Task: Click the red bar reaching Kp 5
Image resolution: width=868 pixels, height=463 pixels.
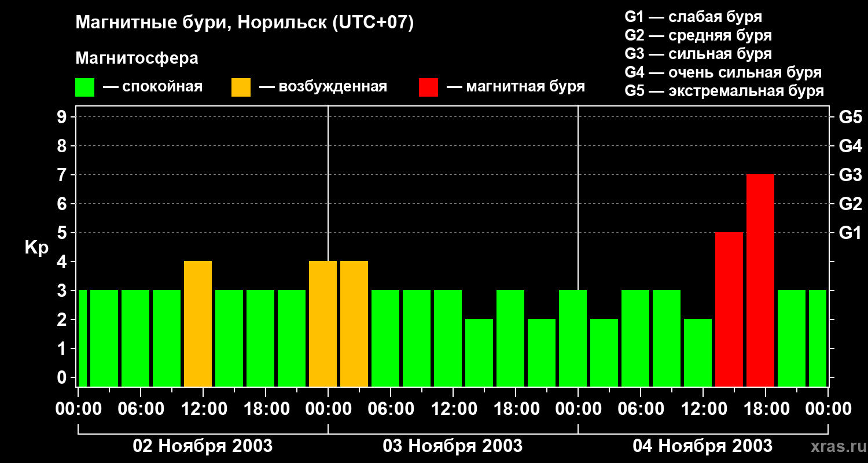Action: tap(729, 310)
